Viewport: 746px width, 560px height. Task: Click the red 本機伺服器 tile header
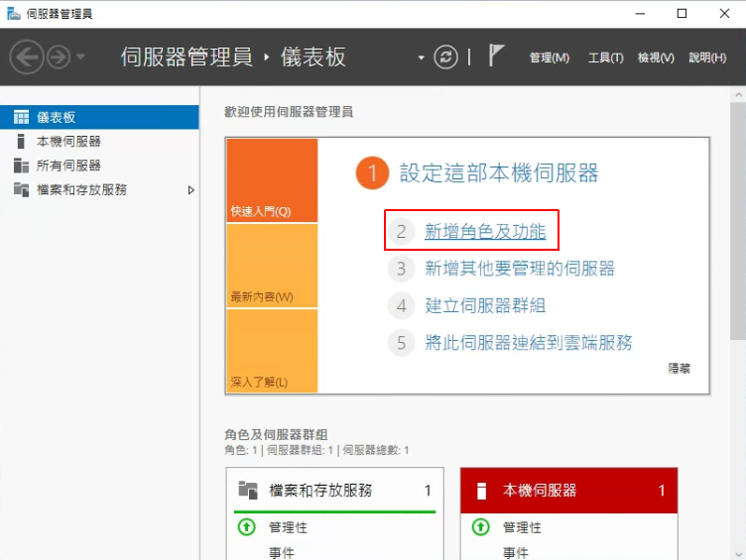click(568, 491)
